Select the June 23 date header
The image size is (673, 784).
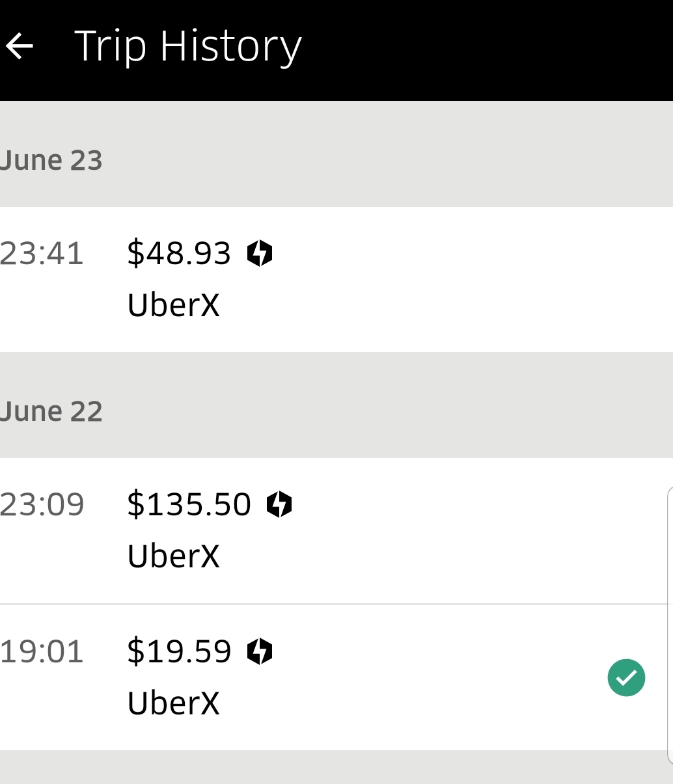(x=51, y=160)
